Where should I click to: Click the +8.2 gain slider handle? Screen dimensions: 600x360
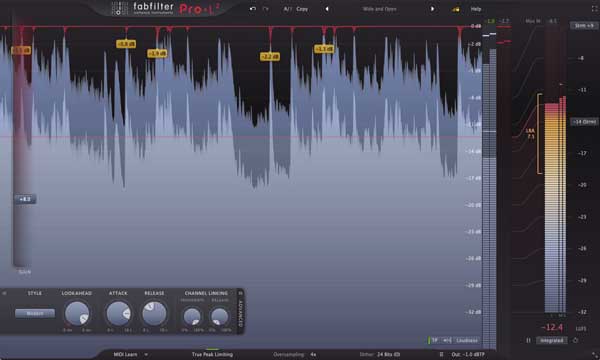pyautogui.click(x=25, y=199)
